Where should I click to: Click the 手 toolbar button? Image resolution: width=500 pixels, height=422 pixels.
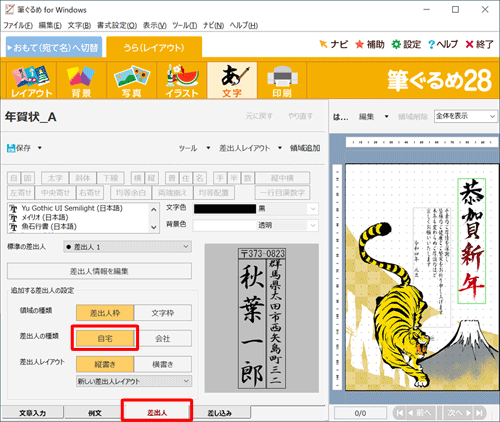point(220,178)
